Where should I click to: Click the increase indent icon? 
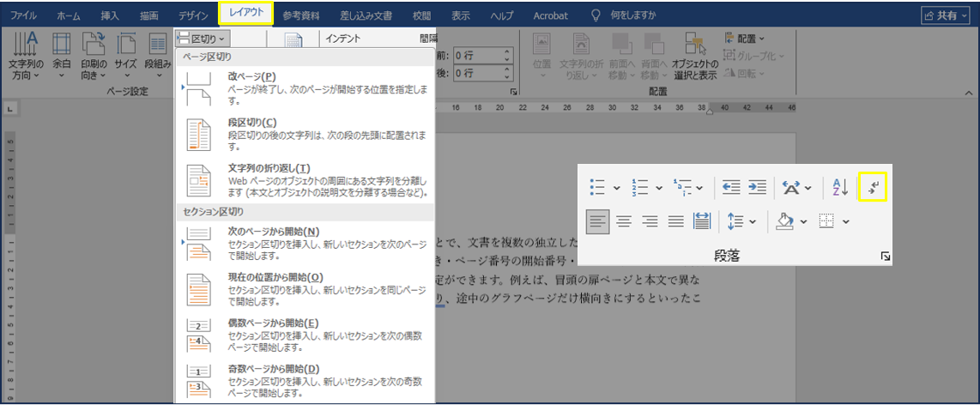click(x=756, y=187)
